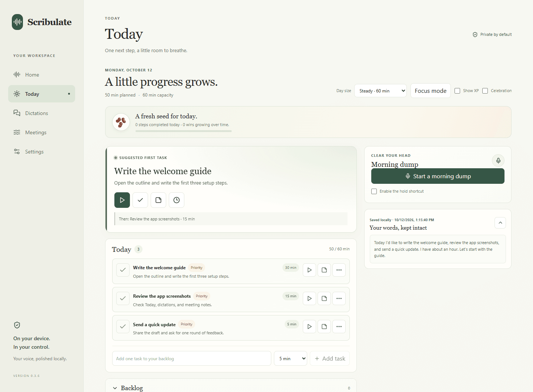Viewport: 533px width, 392px height.
Task: Open more options for Send a quick update
Action: tap(339, 327)
